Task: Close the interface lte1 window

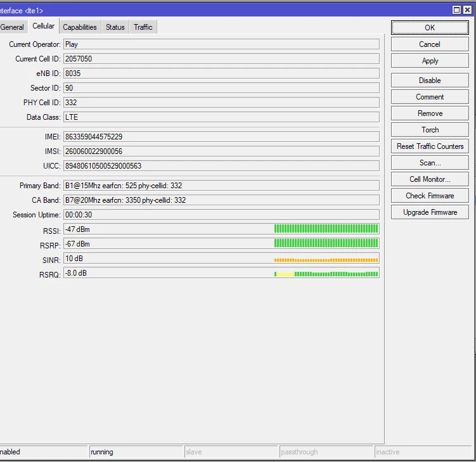Action: coord(468,10)
